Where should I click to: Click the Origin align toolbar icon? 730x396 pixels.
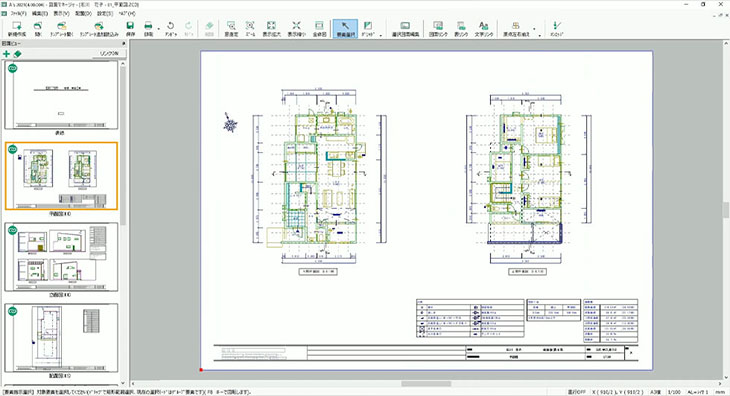(516, 28)
